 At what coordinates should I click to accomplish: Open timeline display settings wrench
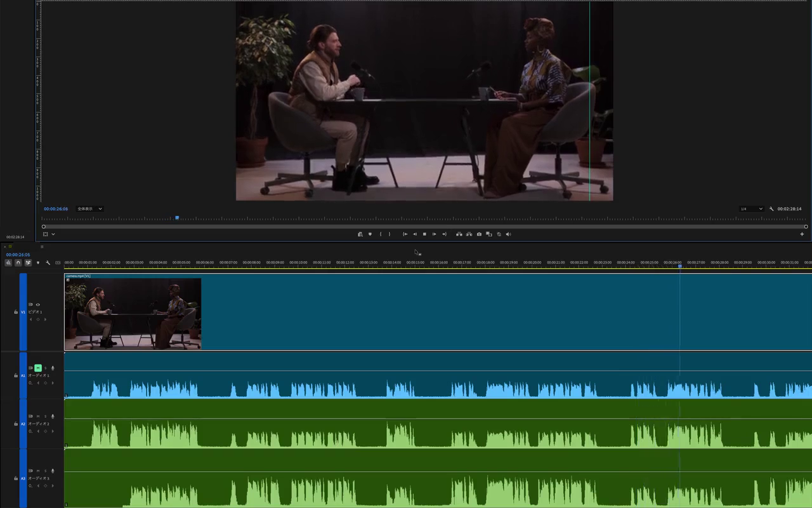tap(48, 263)
